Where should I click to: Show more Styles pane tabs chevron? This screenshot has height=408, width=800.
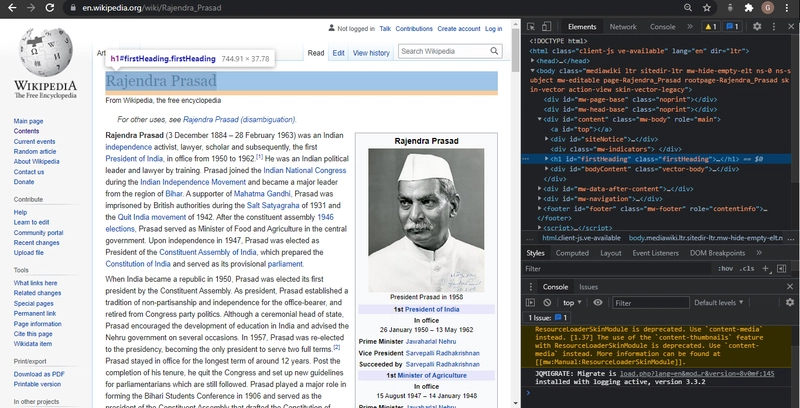click(759, 252)
